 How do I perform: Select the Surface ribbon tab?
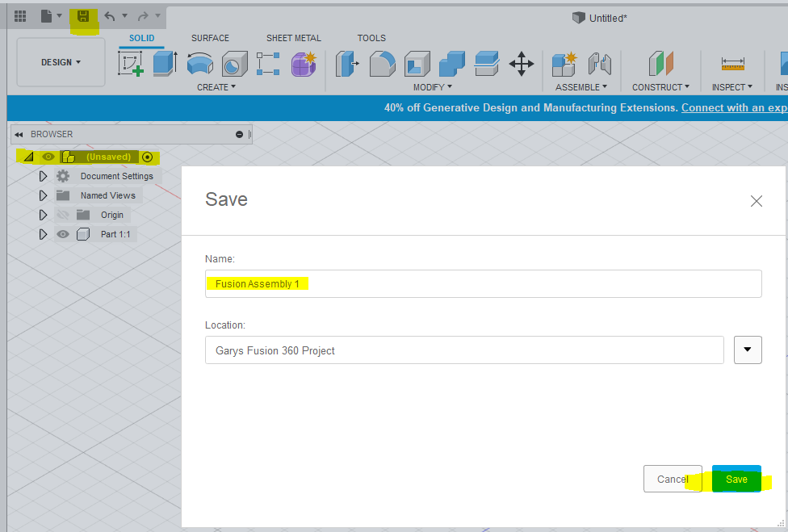[210, 37]
